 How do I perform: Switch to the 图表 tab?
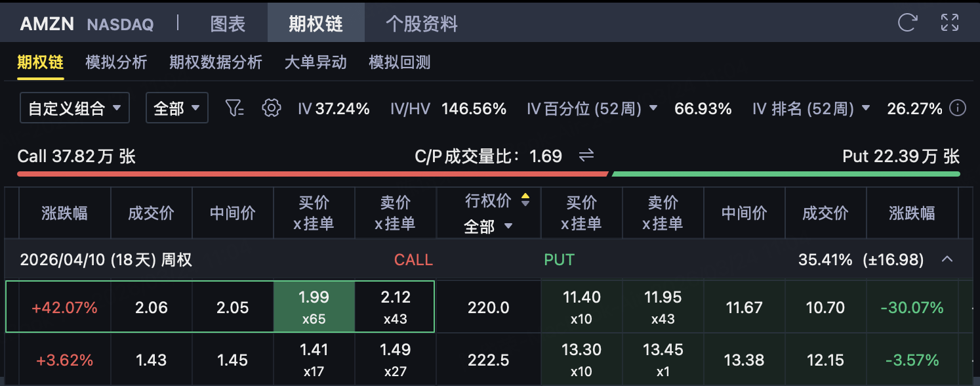228,24
